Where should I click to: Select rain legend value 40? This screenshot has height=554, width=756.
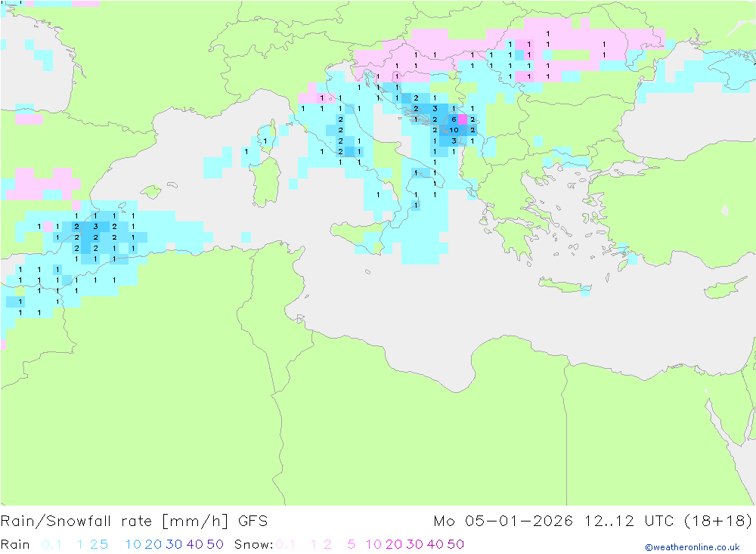tap(195, 544)
